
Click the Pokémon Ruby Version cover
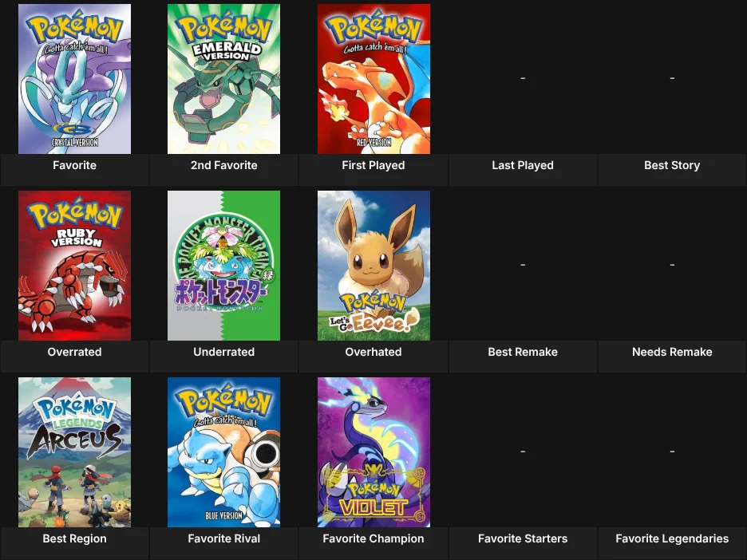[x=74, y=266]
